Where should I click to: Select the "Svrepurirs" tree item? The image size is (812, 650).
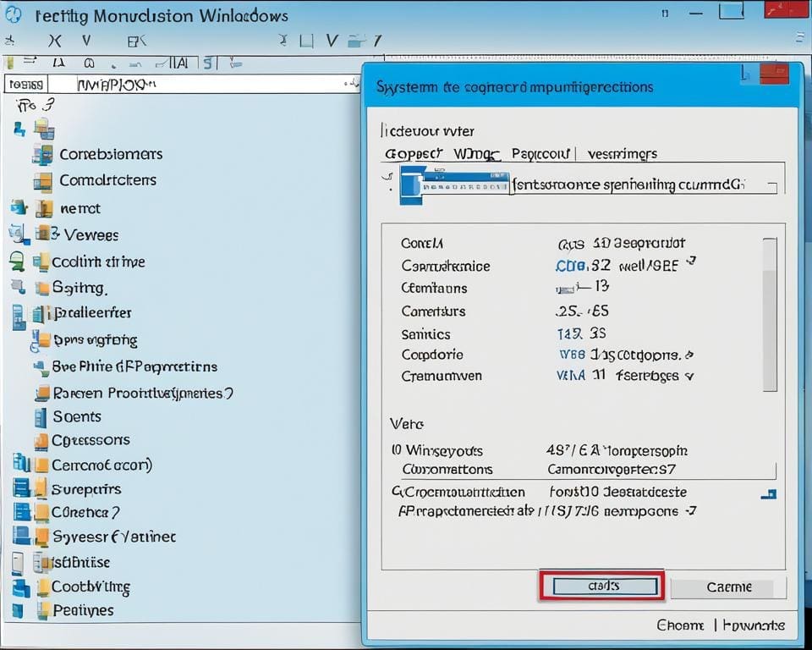pyautogui.click(x=86, y=489)
